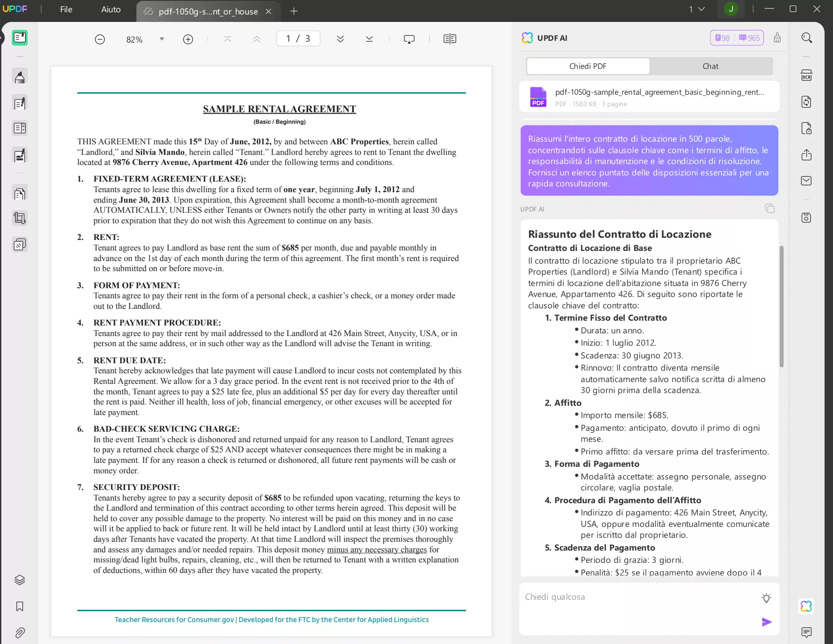
Task: Click the 'minus any necessary charges' underlined text
Action: [x=377, y=550]
